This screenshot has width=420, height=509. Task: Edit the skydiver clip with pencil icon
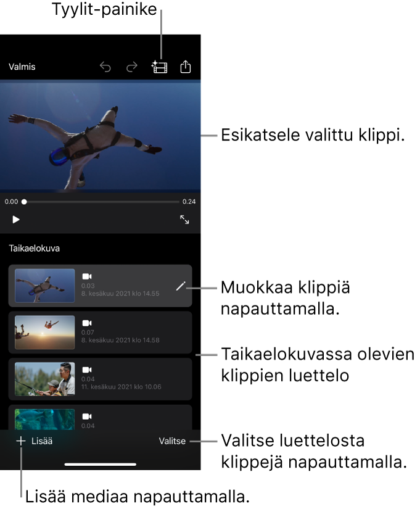(180, 286)
